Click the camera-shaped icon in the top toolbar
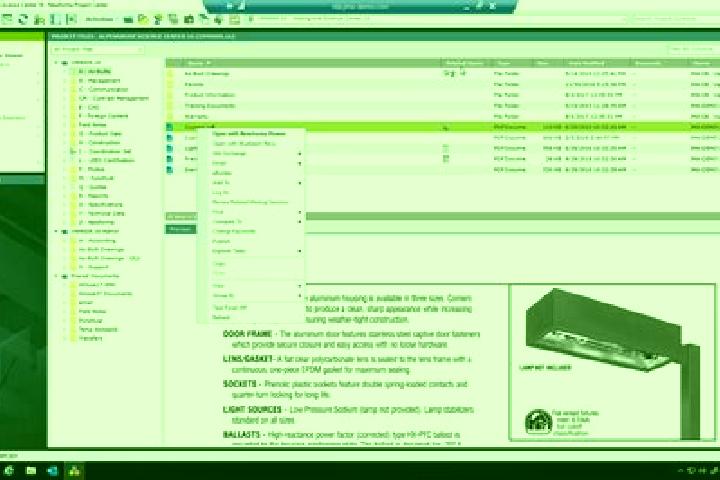The height and width of the screenshot is (480, 720). [188, 19]
